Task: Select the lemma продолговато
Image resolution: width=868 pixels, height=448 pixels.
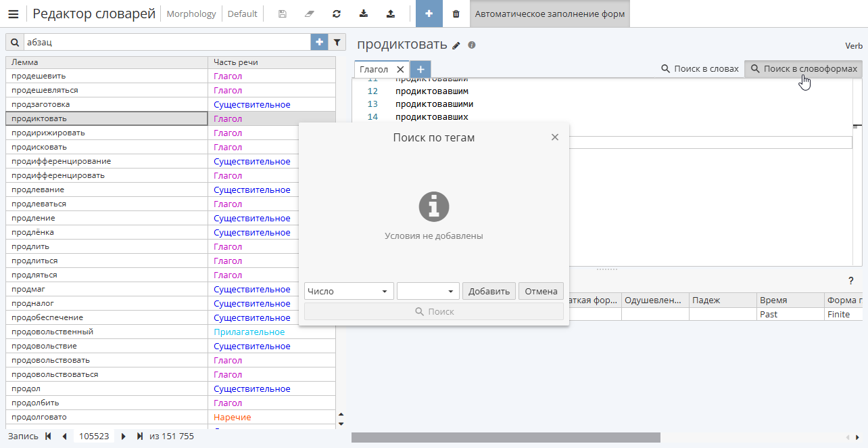Action: 106,417
